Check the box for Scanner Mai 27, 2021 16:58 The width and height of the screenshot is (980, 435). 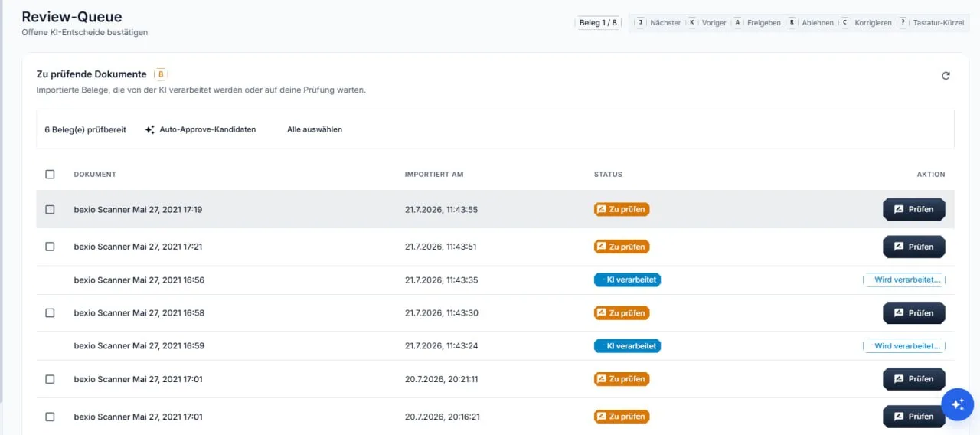[x=50, y=313]
